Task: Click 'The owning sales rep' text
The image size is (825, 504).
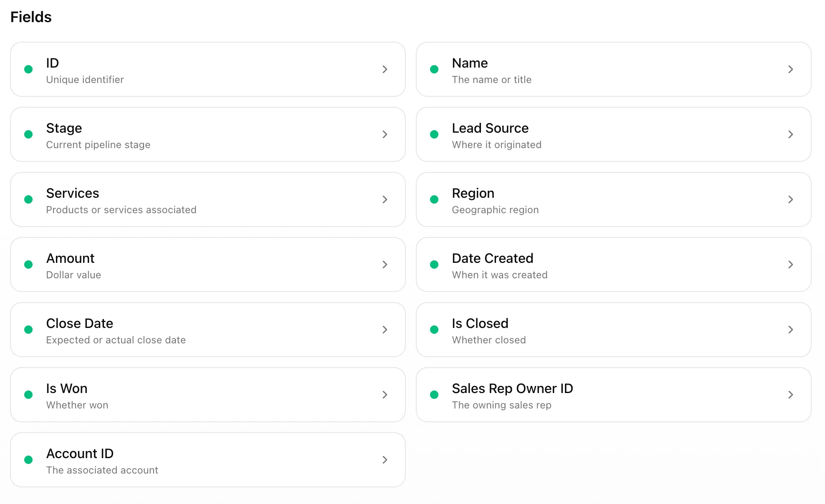Action: 501,405
